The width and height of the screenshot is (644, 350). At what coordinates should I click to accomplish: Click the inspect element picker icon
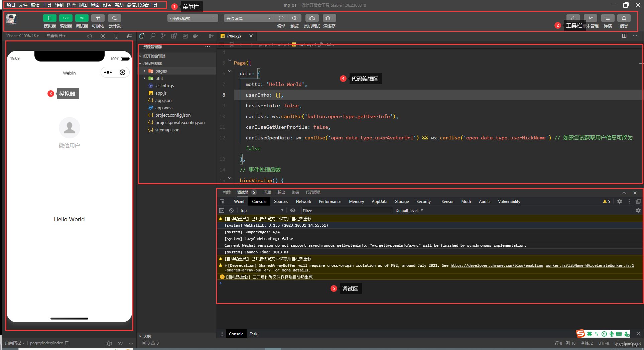click(x=222, y=202)
